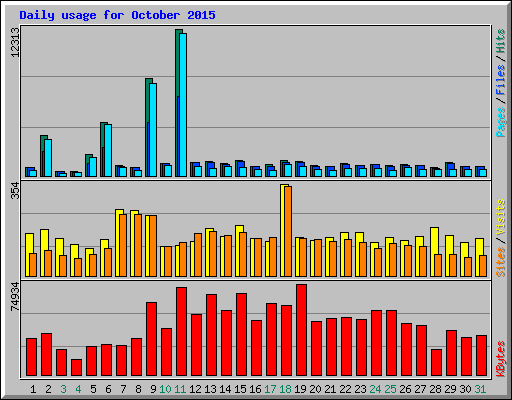The image size is (512, 400).
Task: Click the orange 'Sites' legend label
Action: [500, 262]
